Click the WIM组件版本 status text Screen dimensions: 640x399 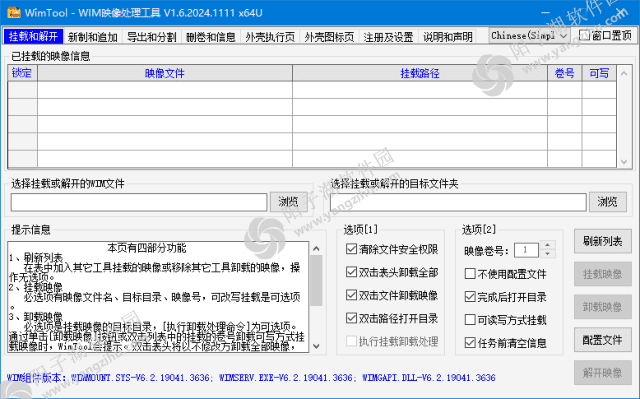tap(251, 378)
